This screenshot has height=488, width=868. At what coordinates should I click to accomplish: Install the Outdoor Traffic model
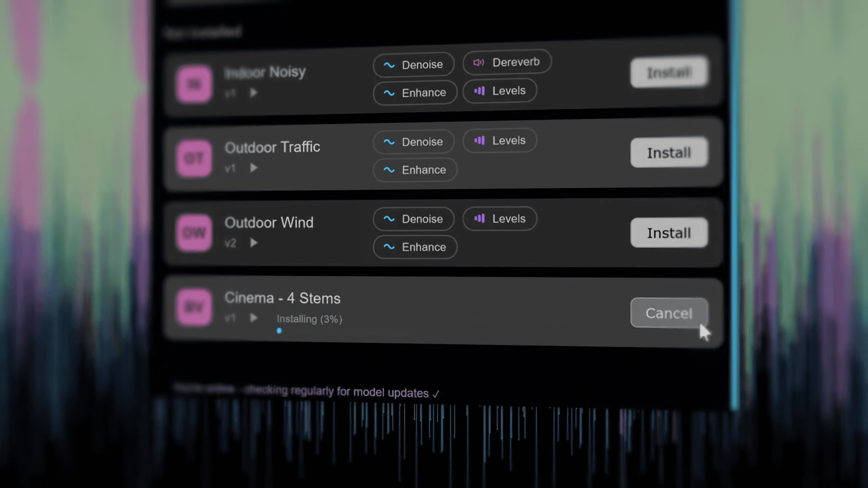pyautogui.click(x=669, y=153)
